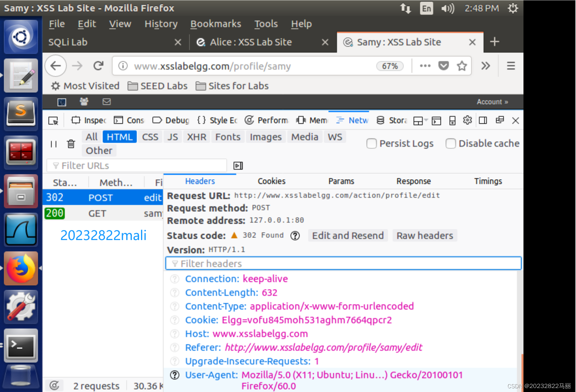Image resolution: width=576 pixels, height=392 pixels.
Task: Open Cookies tab in request details
Action: click(272, 181)
